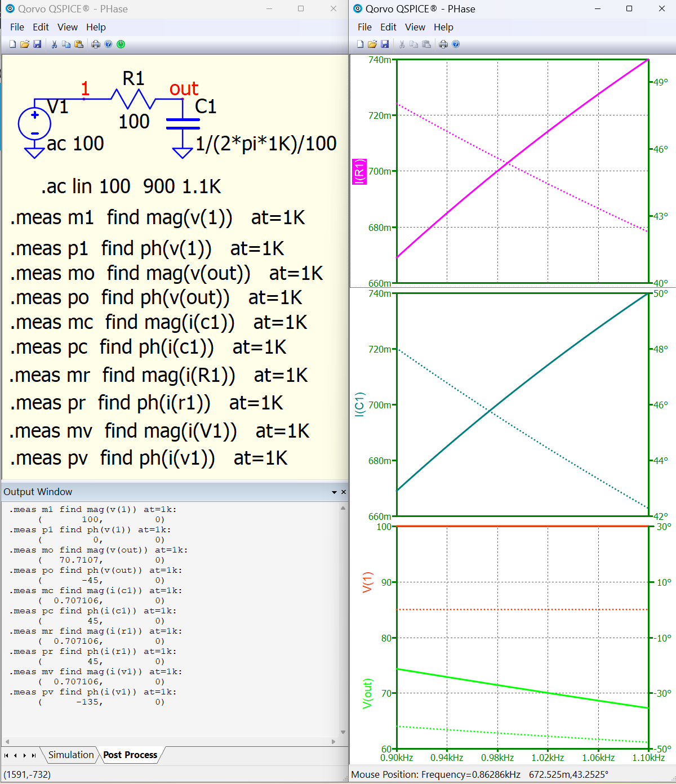Viewport: 676px width, 784px height.
Task: Open the File menu in the waveform window
Action: click(x=364, y=27)
